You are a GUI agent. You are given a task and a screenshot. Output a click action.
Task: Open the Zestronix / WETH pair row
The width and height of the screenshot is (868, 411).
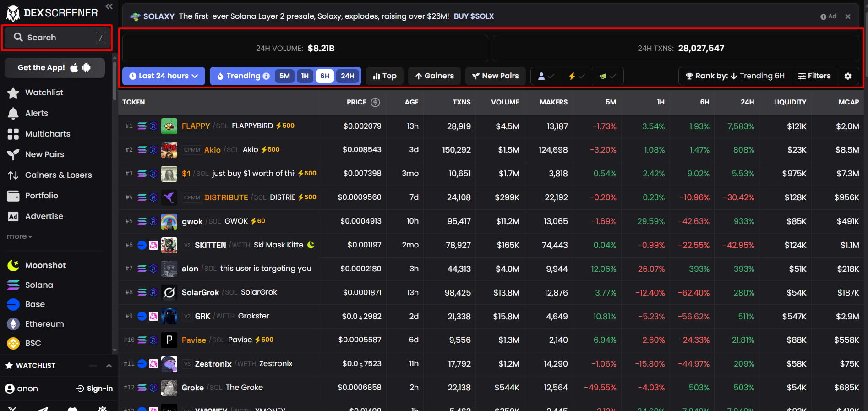coord(491,364)
